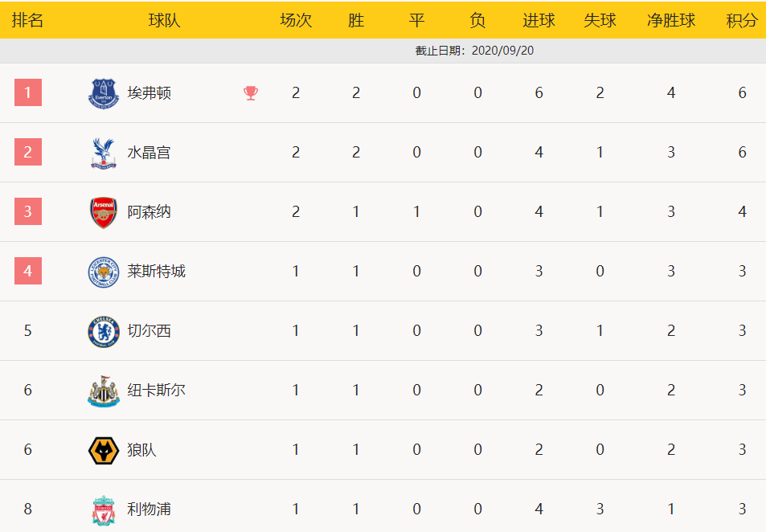The image size is (766, 532).
Task: Open team name 埃弗顿
Action: click(x=149, y=93)
